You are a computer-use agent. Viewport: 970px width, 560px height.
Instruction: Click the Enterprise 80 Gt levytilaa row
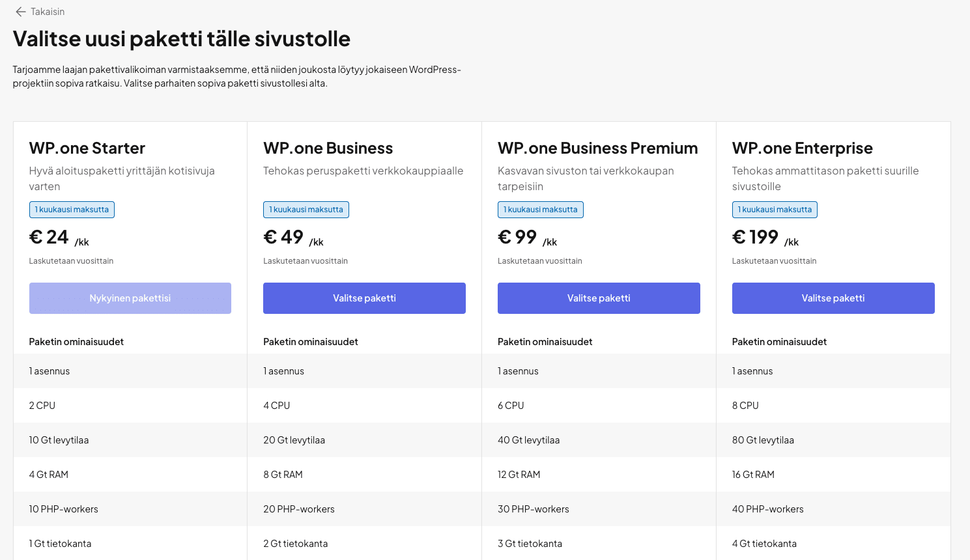click(763, 440)
